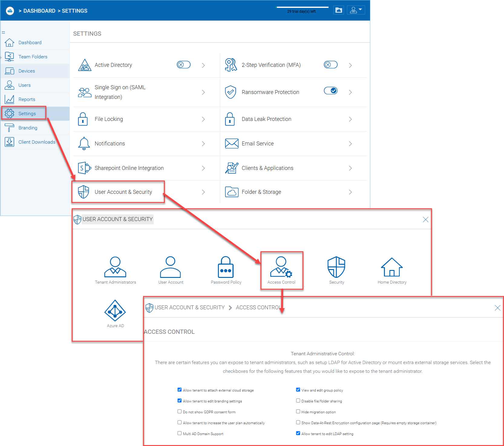Expand Email Service chevron
This screenshot has width=504, height=446.
pos(350,144)
